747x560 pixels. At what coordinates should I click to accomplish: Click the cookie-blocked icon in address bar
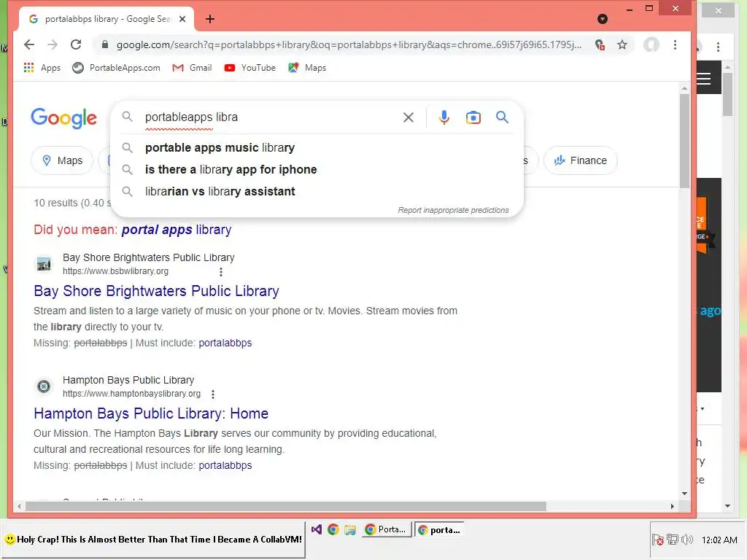click(600, 44)
